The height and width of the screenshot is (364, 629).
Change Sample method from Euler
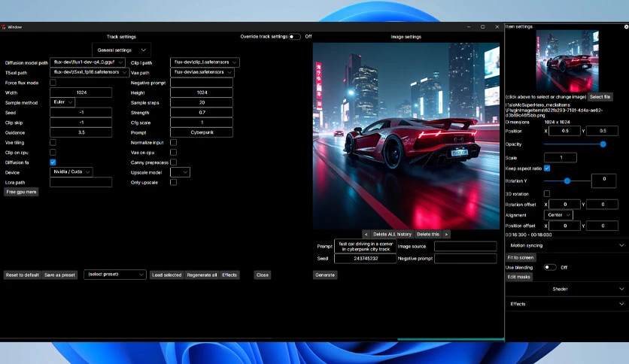point(62,102)
